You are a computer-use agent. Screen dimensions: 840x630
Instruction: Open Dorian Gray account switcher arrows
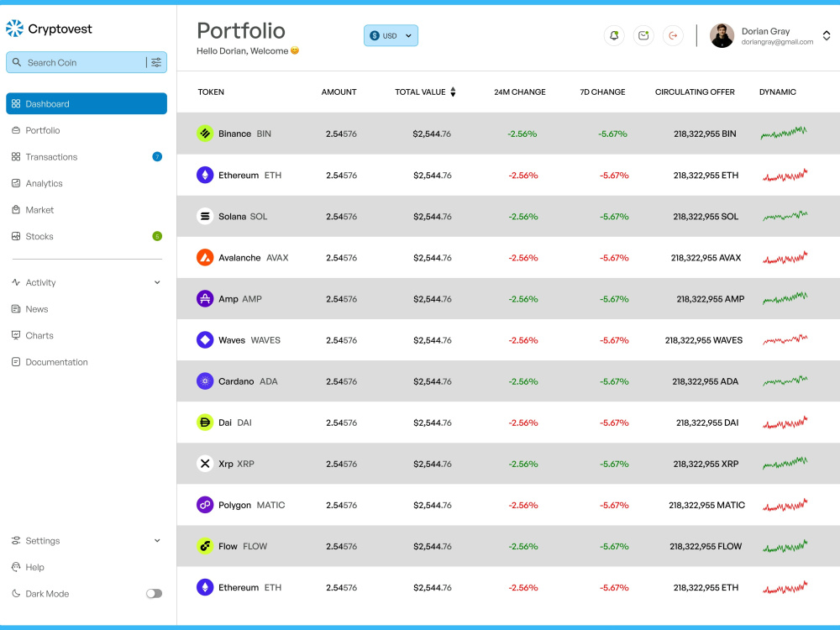(x=827, y=36)
